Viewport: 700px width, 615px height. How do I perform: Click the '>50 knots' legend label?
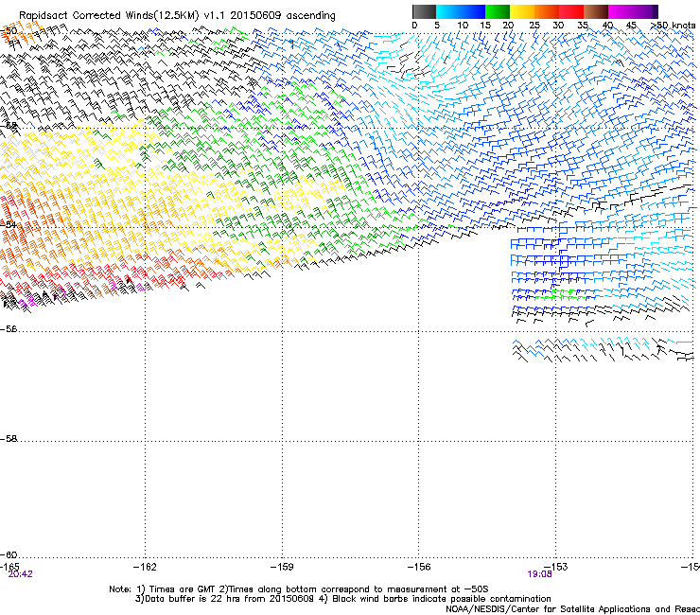tap(673, 26)
